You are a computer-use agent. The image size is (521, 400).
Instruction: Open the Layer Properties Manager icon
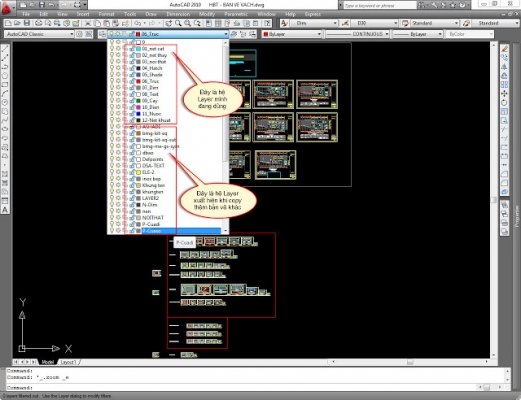pyautogui.click(x=102, y=34)
